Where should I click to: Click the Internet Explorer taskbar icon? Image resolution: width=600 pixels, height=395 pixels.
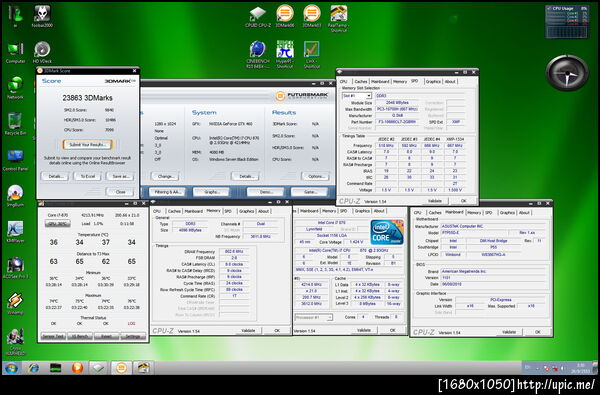(x=34, y=368)
